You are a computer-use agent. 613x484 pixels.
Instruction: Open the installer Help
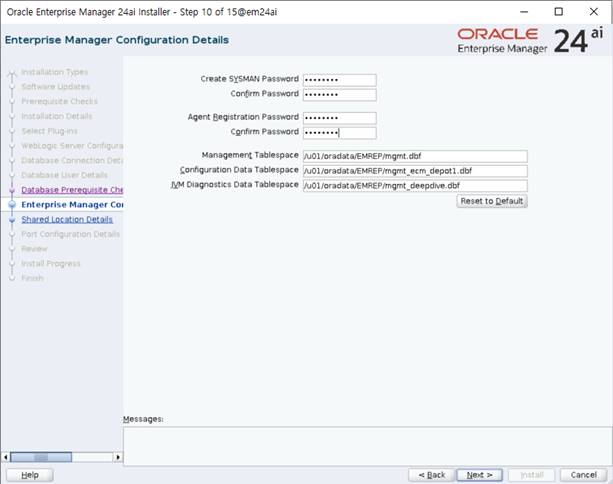pos(30,475)
